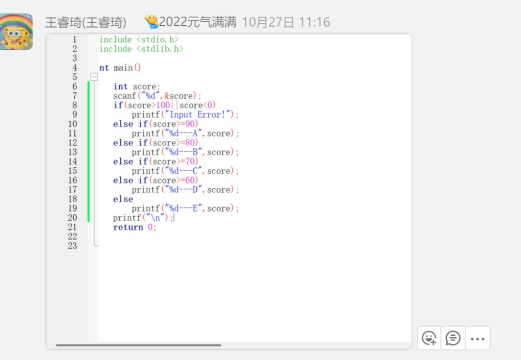Collapse the code fold marker at line 5
This screenshot has height=360, width=521.
[x=94, y=77]
